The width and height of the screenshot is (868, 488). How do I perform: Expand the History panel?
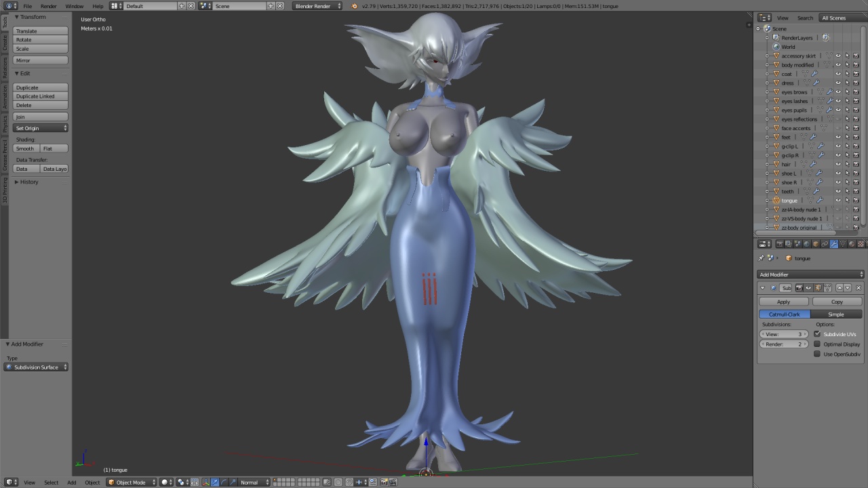pos(27,182)
